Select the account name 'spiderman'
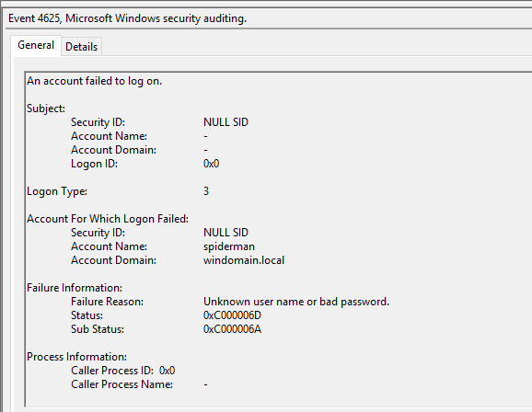This screenshot has width=532, height=412. (229, 246)
